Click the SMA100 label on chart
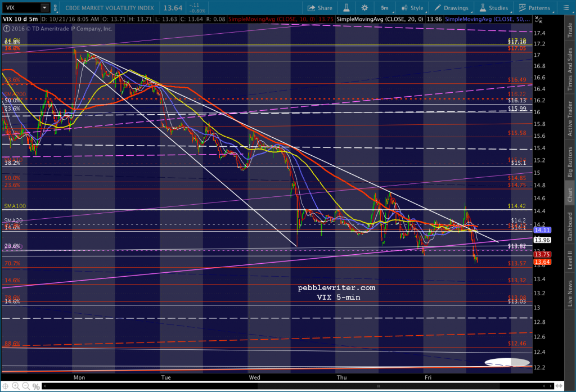 tap(15, 206)
